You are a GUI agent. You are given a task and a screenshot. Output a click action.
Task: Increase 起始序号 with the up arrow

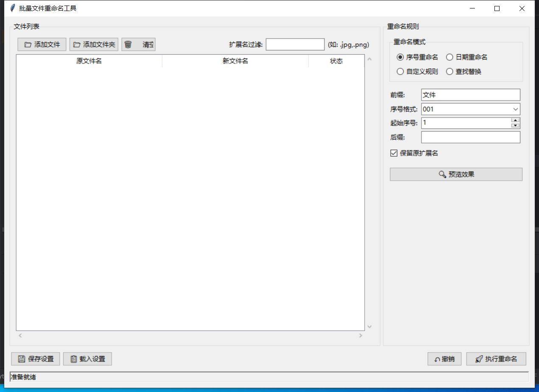[x=516, y=120]
